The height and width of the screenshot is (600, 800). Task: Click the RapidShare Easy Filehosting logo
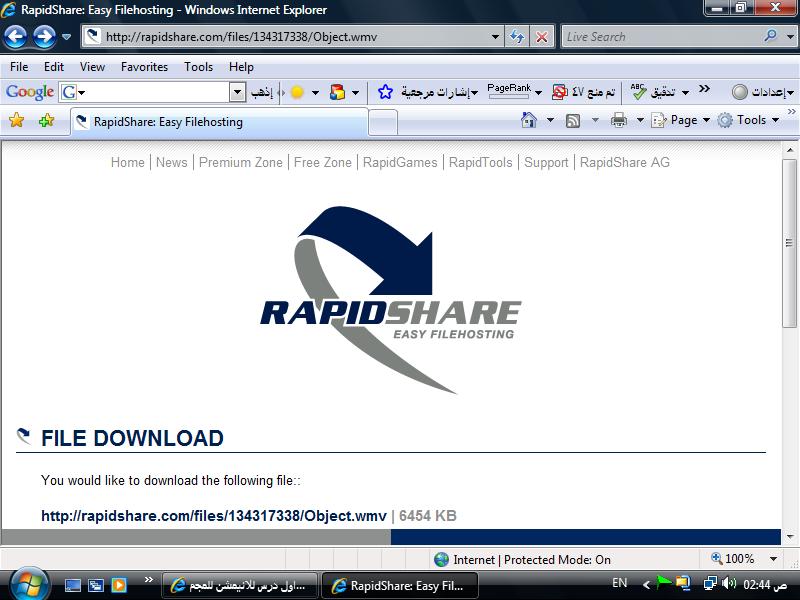pos(390,300)
